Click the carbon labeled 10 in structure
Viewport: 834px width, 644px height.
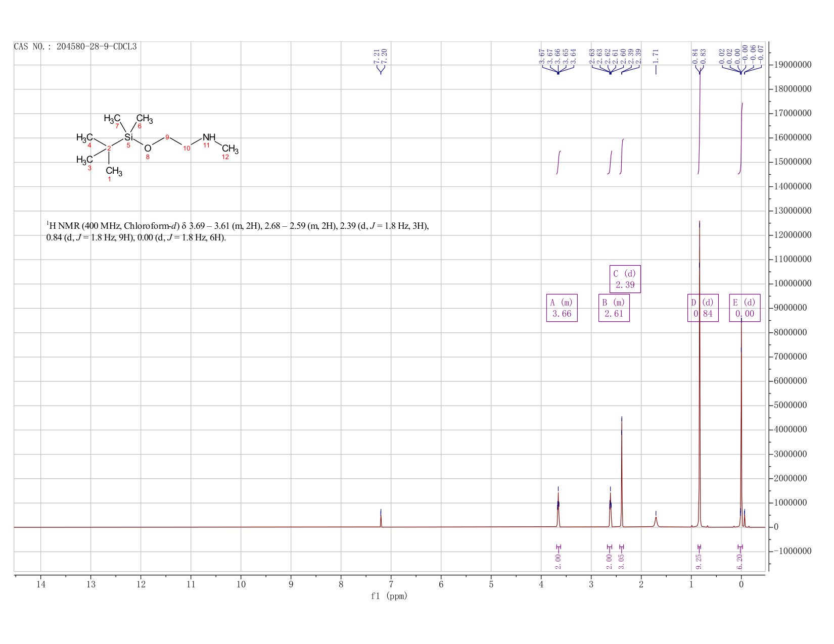(x=187, y=148)
